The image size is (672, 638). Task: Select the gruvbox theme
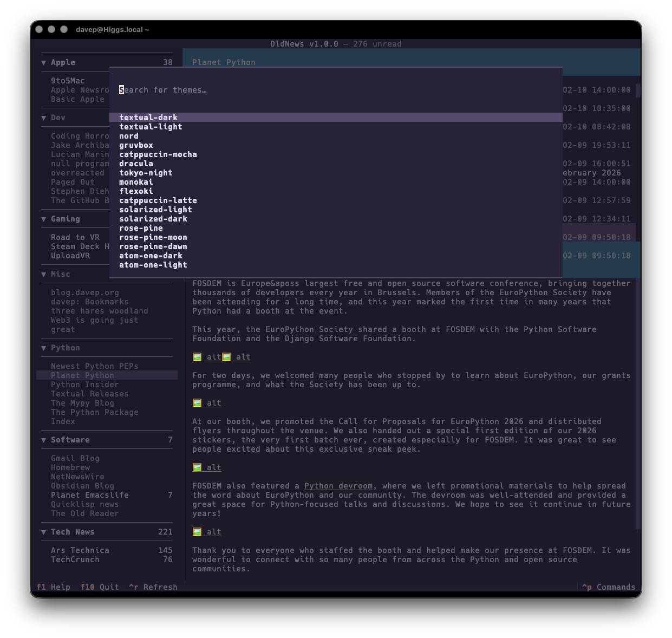(136, 145)
